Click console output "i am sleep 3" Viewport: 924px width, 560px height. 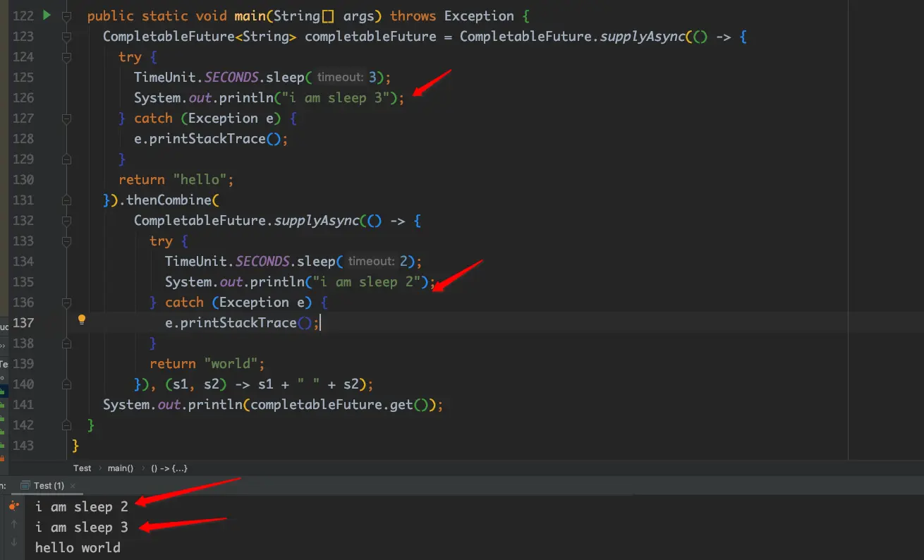point(82,526)
